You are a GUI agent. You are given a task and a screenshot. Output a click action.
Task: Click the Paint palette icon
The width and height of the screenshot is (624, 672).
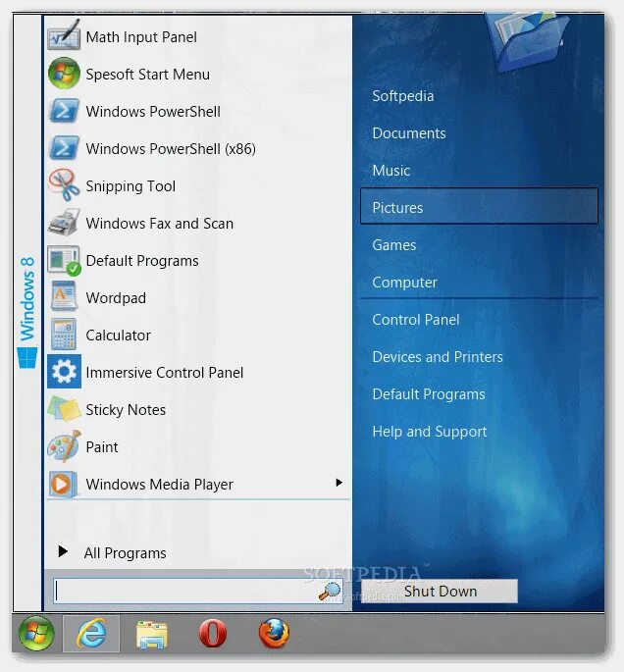point(64,446)
